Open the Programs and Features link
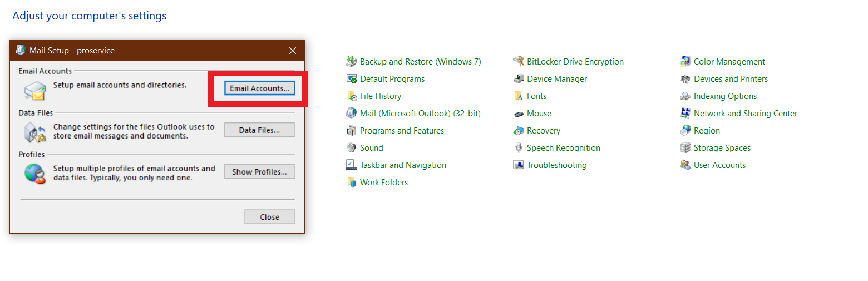Screen dimensions: 868x281 click(402, 130)
